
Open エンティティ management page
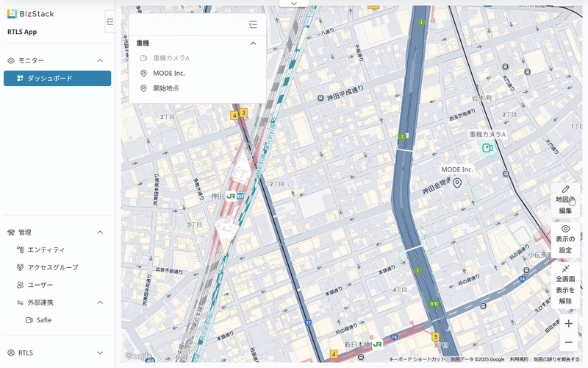(46, 250)
